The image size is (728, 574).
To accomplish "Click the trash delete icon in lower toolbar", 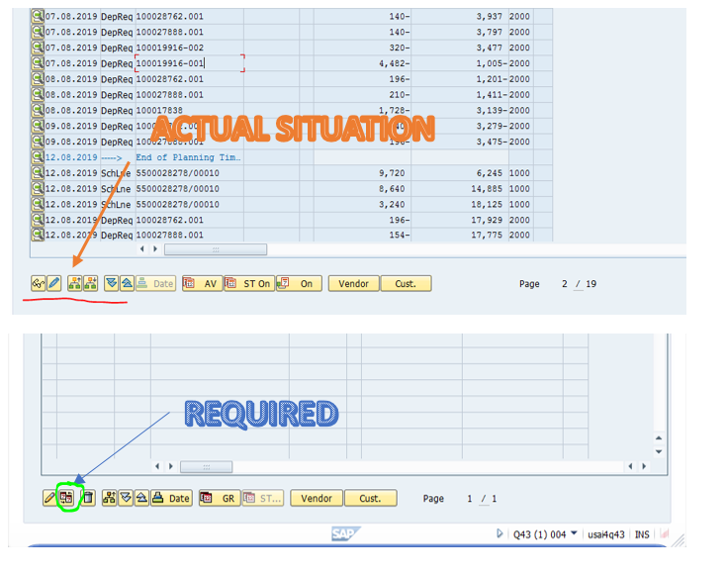I will [87, 499].
